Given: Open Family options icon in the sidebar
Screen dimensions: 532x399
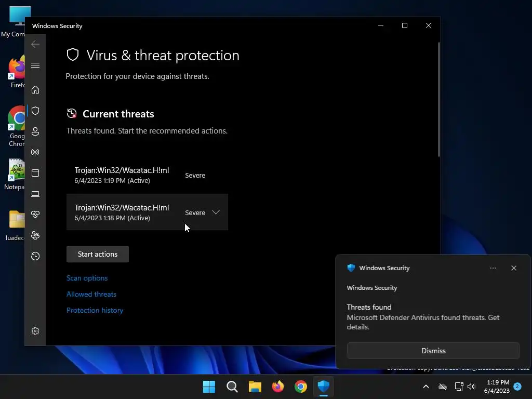Looking at the screenshot, I should click(35, 235).
